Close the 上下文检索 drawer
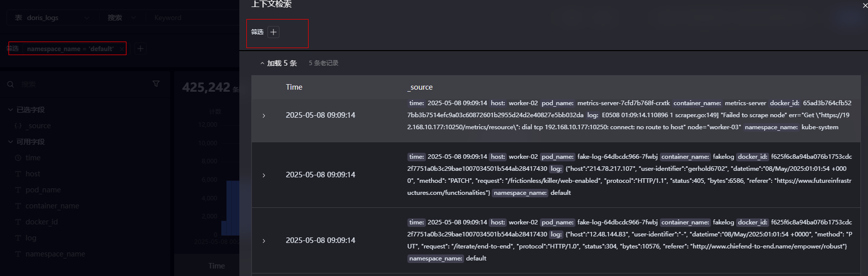The width and height of the screenshot is (868, 276). tap(864, 6)
